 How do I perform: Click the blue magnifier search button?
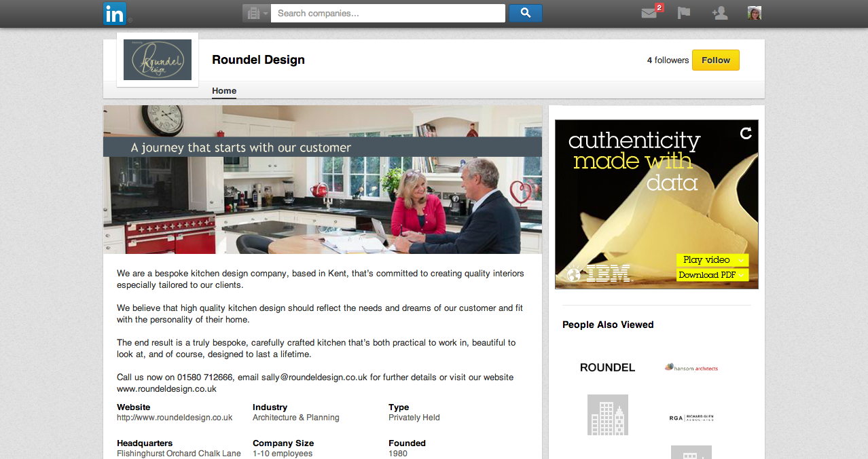525,14
